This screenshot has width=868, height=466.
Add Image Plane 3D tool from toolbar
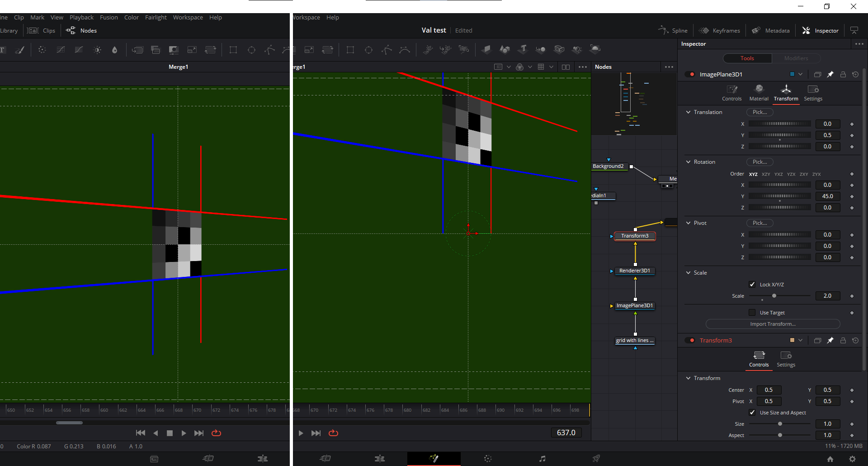pos(486,49)
